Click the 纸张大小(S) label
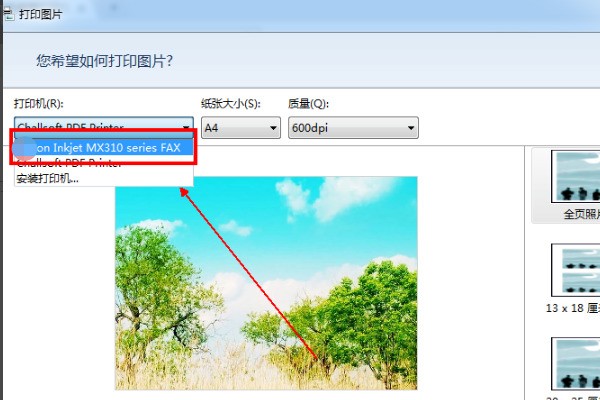Viewport: 600px width, 400px height. pos(231,103)
